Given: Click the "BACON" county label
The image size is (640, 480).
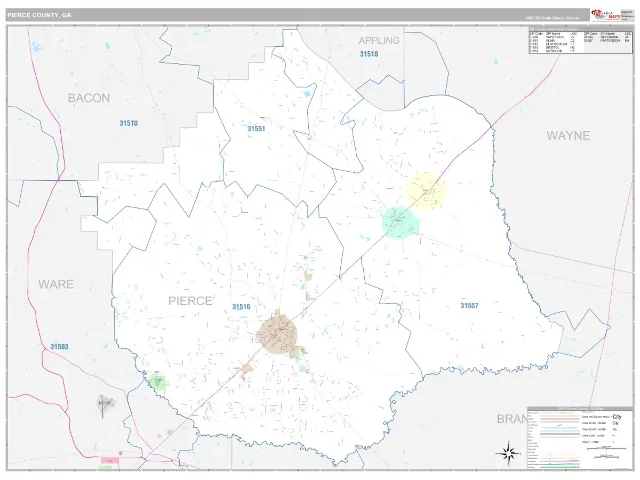Looking at the screenshot, I should click(89, 98).
